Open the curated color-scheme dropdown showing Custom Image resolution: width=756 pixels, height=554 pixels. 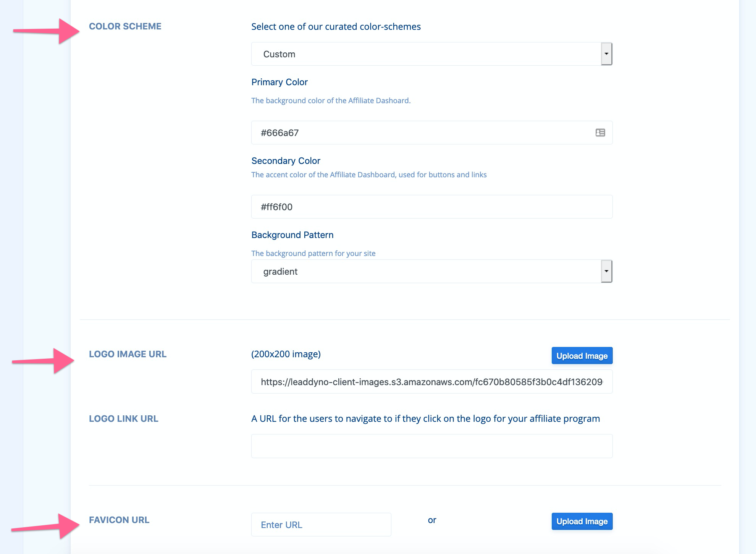coord(432,54)
